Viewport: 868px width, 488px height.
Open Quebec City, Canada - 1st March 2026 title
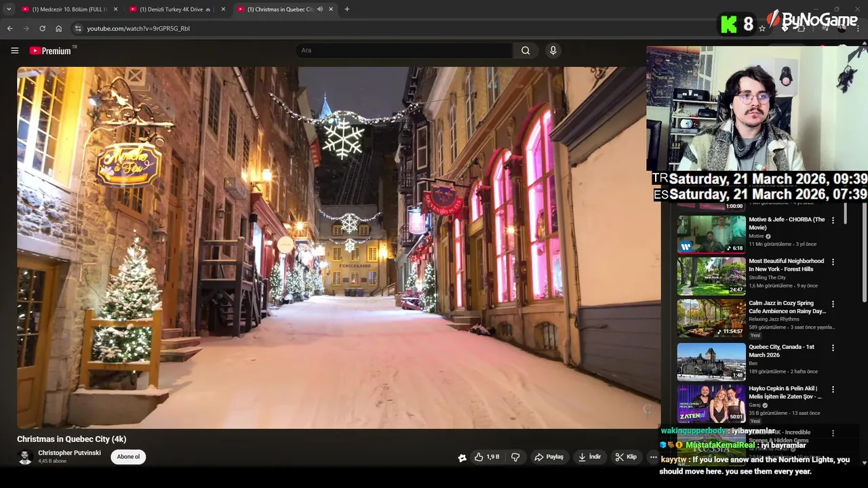782,350
